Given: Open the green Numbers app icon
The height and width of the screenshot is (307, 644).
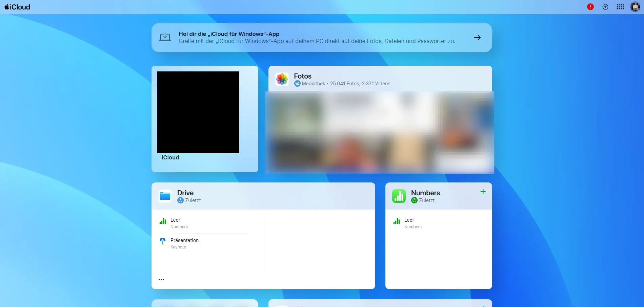Looking at the screenshot, I should click(399, 196).
